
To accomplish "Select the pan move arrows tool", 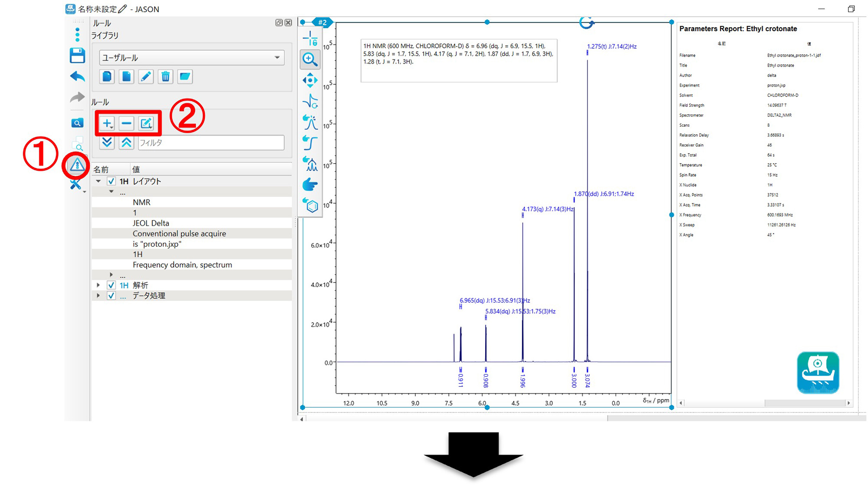I will [310, 80].
